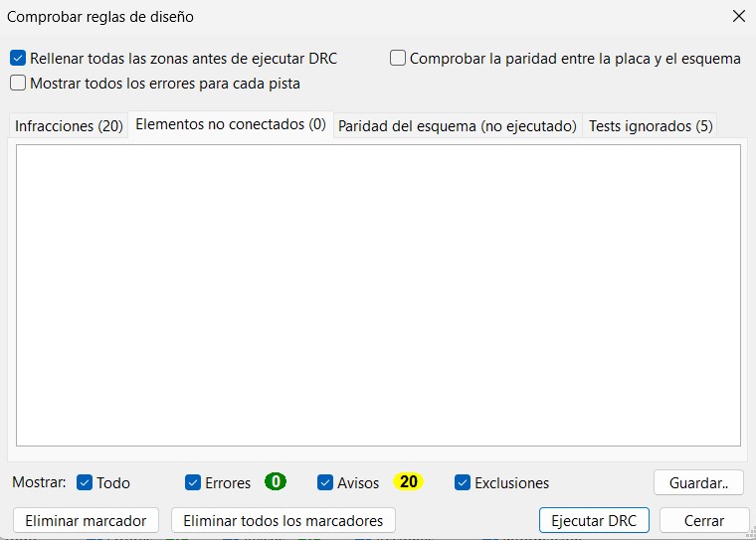Enable Comprobar la paridad placa-esquema checkbox
The image size is (756, 540).
pyautogui.click(x=398, y=59)
